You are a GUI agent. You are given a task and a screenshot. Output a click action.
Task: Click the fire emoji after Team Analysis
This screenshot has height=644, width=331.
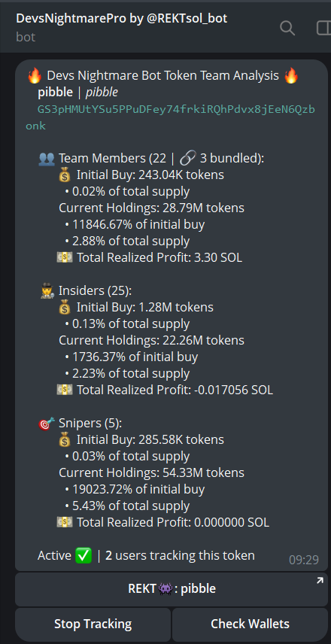click(x=291, y=76)
